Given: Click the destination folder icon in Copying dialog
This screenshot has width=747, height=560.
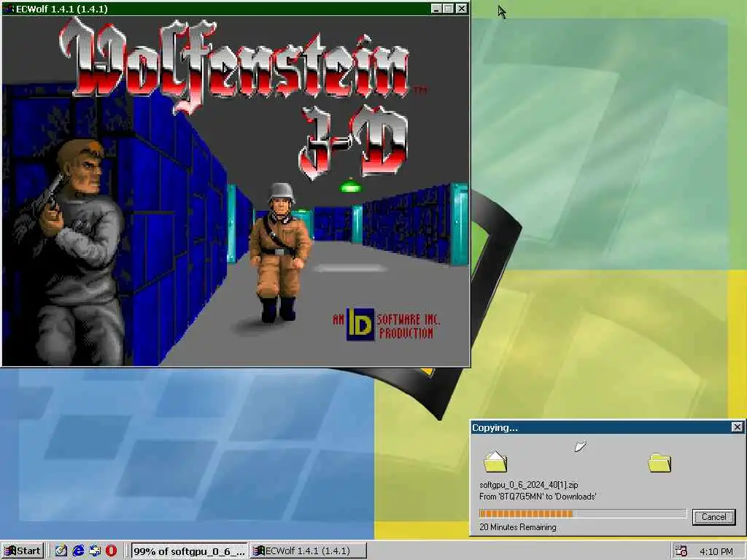Looking at the screenshot, I should coord(659,462).
